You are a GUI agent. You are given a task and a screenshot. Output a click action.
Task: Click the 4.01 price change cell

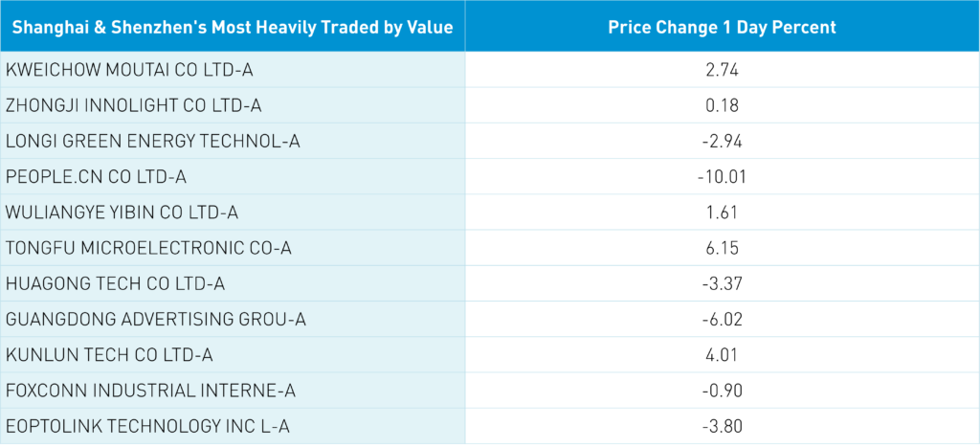[722, 355]
